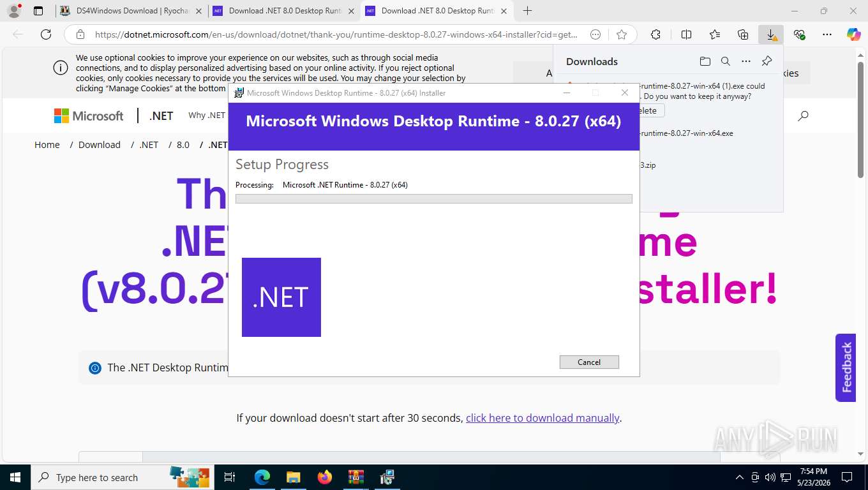Open the volume control in tray
This screenshot has height=490, width=868.
pos(770,477)
